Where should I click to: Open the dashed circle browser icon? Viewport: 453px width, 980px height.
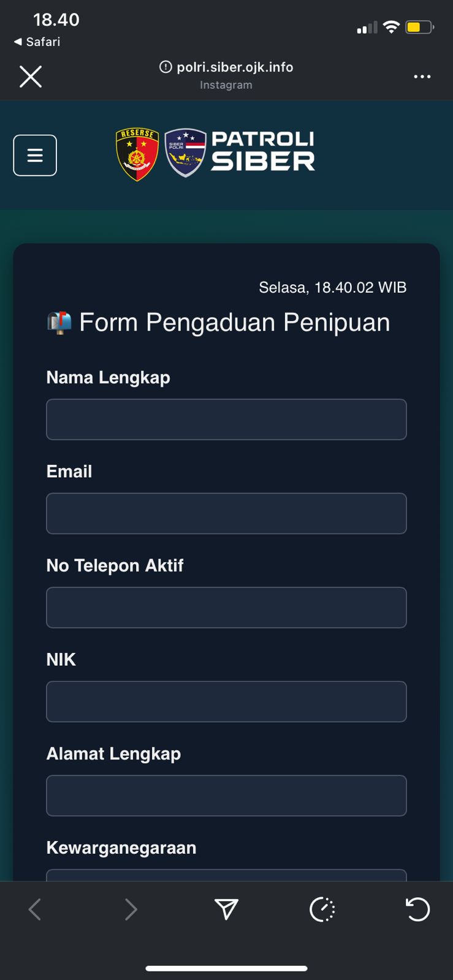[322, 910]
